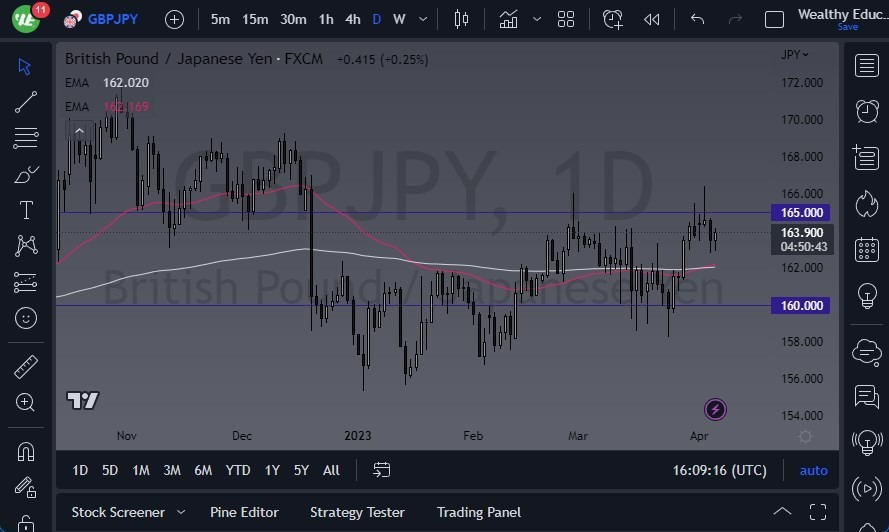889x532 pixels.
Task: Select the D daily timeframe
Action: coord(376,19)
